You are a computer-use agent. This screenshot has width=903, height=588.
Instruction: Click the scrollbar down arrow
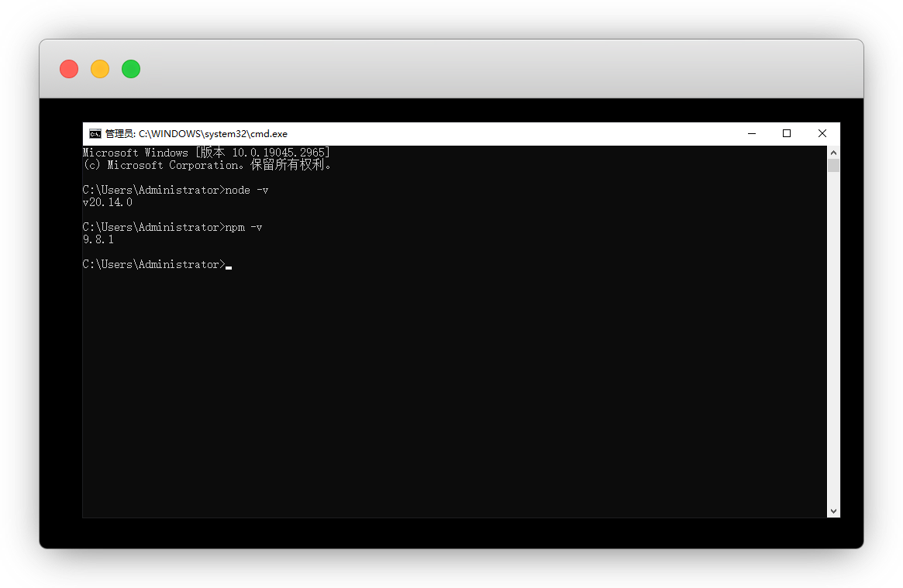point(833,511)
